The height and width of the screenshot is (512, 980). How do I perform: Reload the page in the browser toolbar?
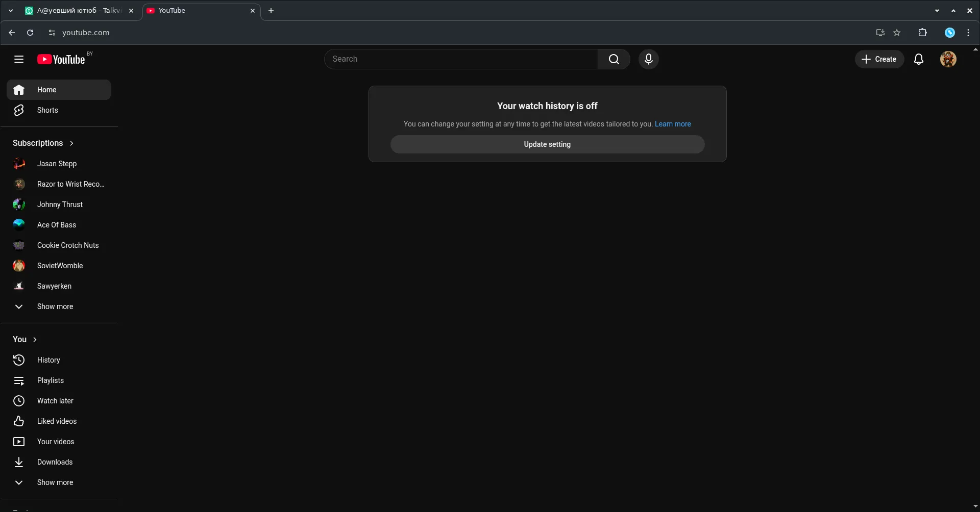tap(30, 33)
